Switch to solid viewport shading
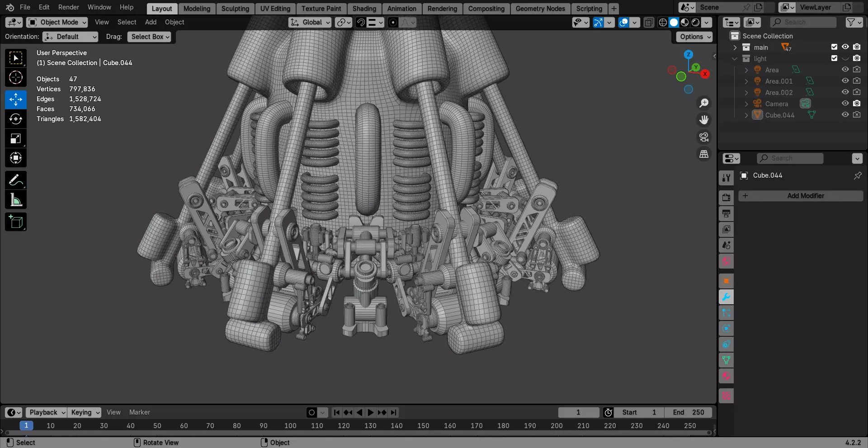Image resolution: width=868 pixels, height=448 pixels. pyautogui.click(x=674, y=22)
